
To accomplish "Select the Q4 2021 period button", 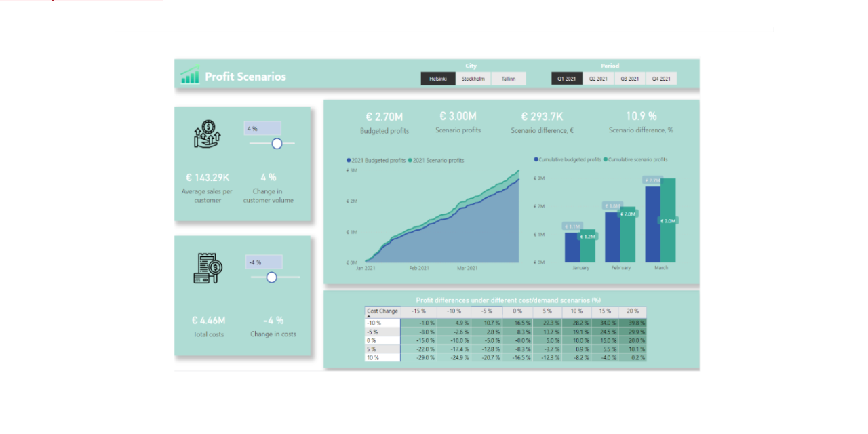I will pos(660,78).
